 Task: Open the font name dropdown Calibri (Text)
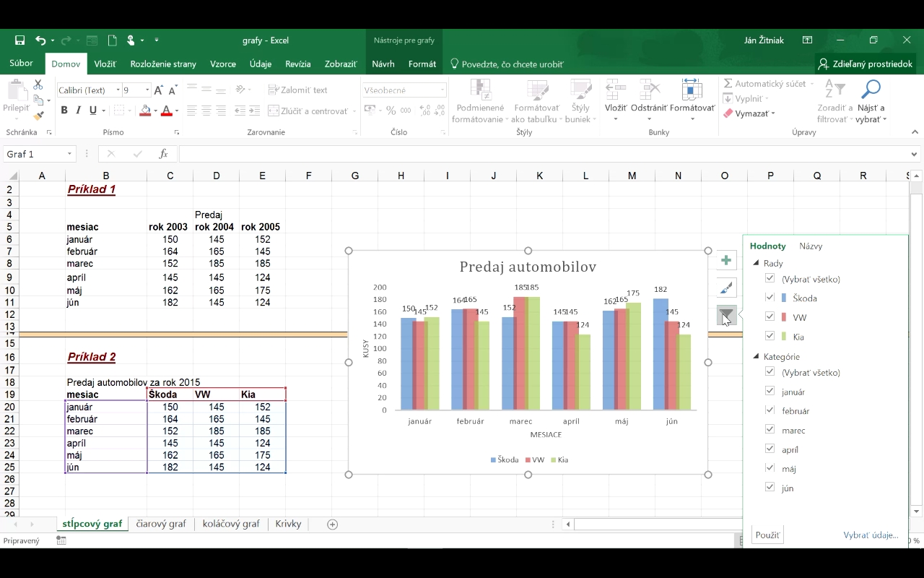click(118, 90)
